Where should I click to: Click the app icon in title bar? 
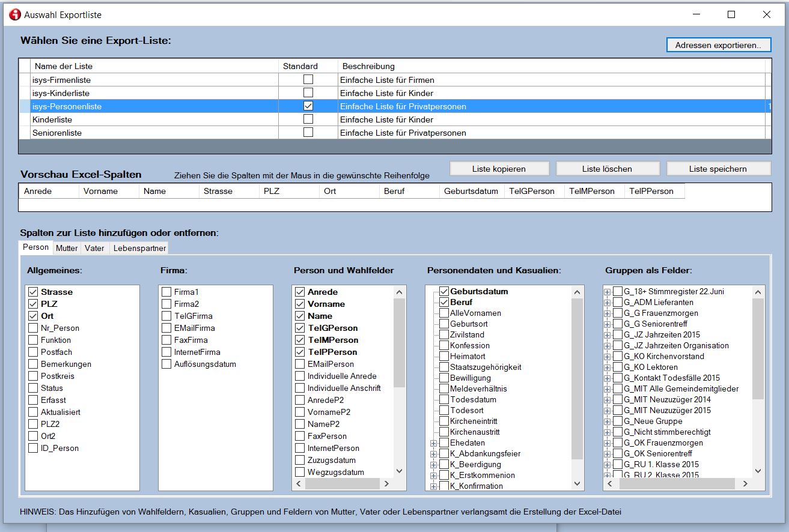pyautogui.click(x=14, y=14)
